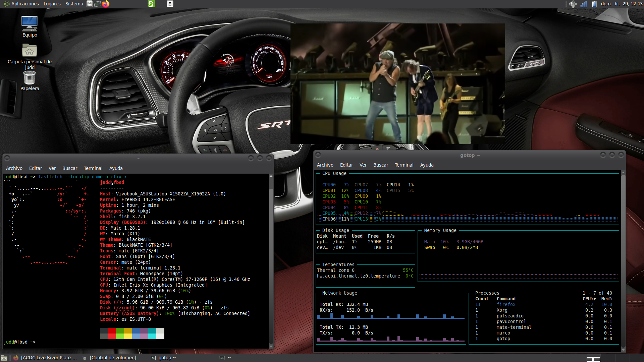This screenshot has height=362, width=644.
Task: Open Terminal menu in fastfetch window
Action: (x=93, y=168)
